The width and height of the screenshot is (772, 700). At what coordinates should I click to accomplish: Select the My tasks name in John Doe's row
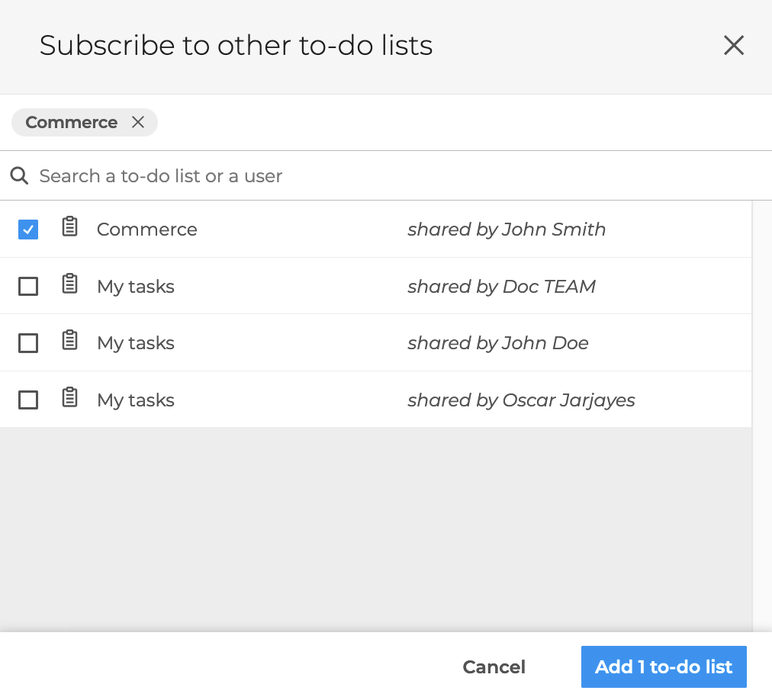136,343
